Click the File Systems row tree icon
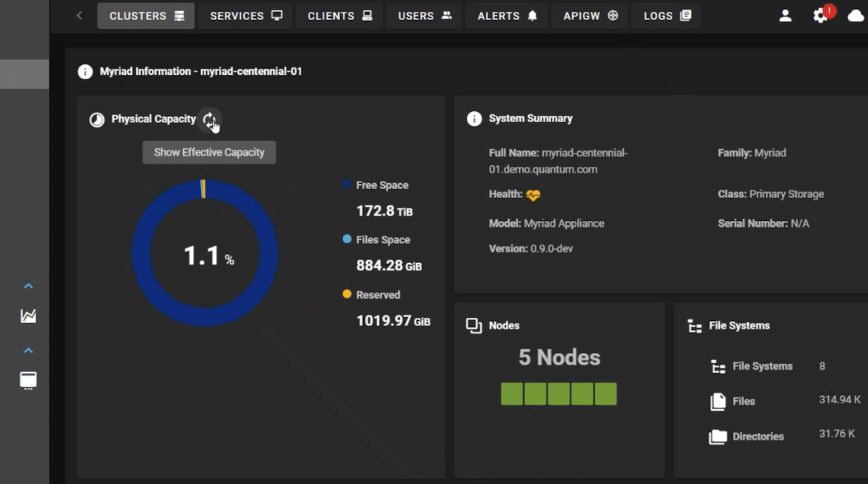 click(718, 367)
